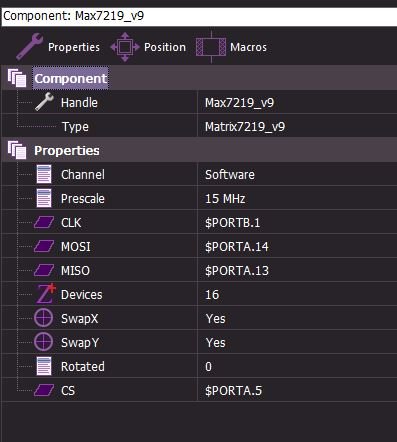The width and height of the screenshot is (397, 442).
Task: Click the Properties wrench icon
Action: click(29, 47)
